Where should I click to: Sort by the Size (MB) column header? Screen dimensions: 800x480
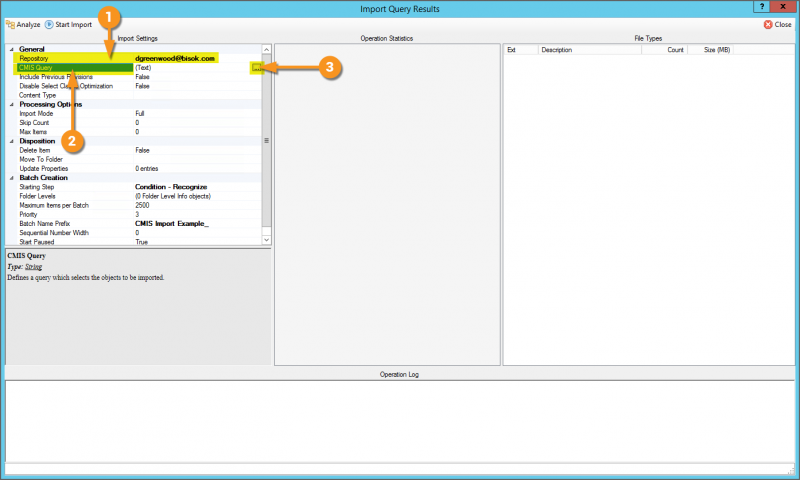(712, 49)
